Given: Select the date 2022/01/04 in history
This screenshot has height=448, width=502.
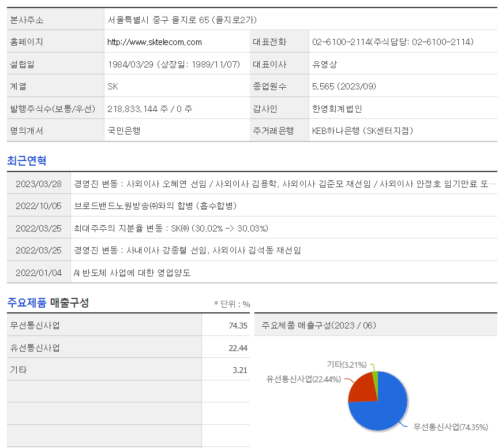Looking at the screenshot, I should (x=39, y=273).
